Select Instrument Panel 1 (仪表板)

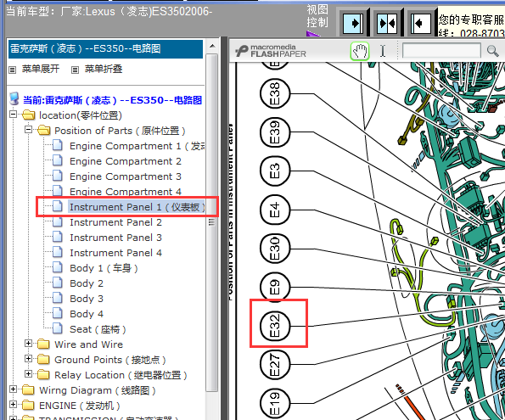137,207
